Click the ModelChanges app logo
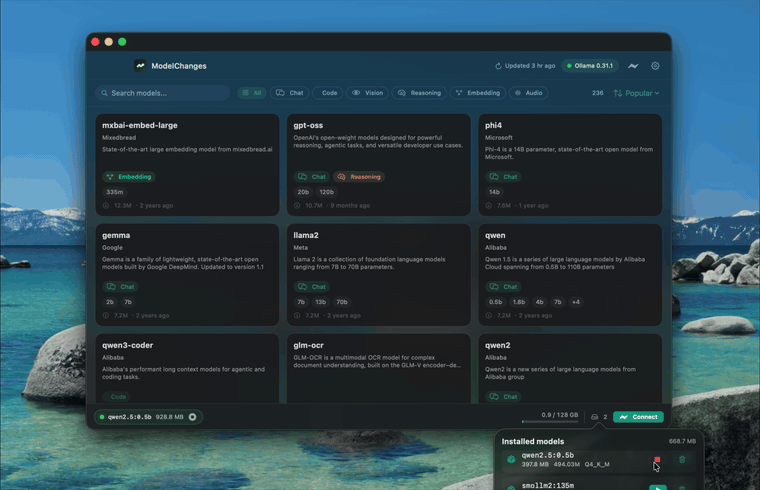The image size is (760, 490). tap(140, 65)
